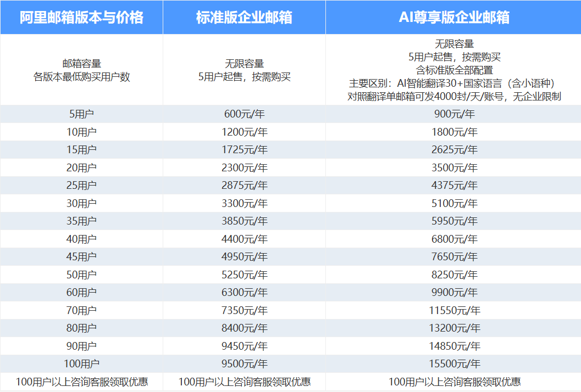Image resolution: width=581 pixels, height=392 pixels.
Task: Click the 7650元/年 price cell
Action: click(x=454, y=256)
